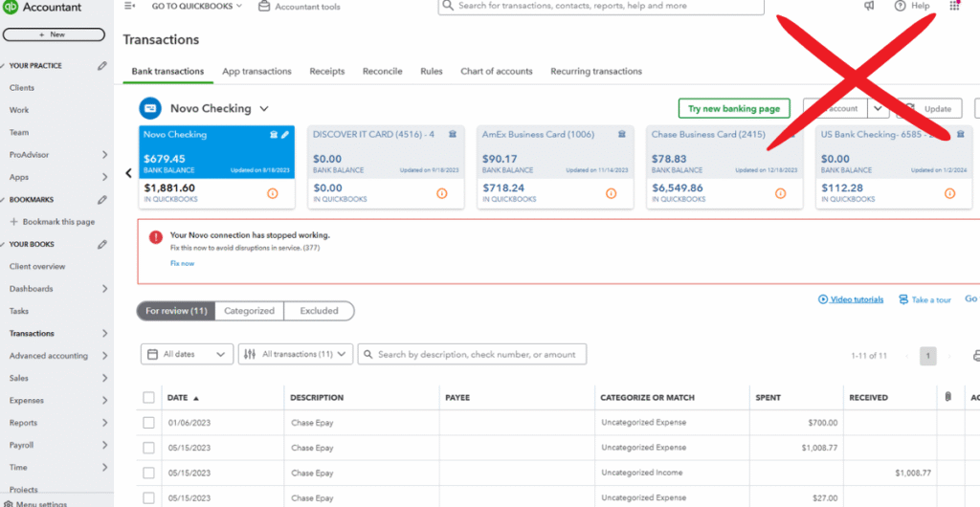Click the print icon beside pagination

(976, 356)
